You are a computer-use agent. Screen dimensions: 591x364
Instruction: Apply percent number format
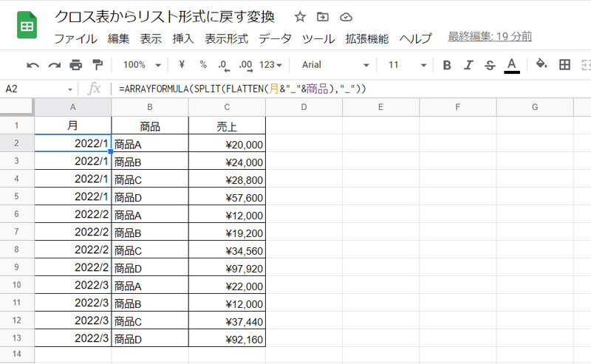coord(203,65)
